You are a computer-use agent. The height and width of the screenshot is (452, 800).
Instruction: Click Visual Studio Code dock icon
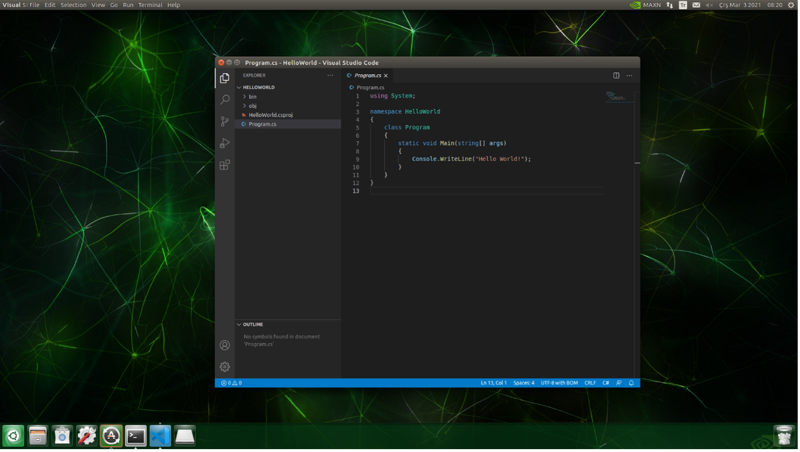[x=160, y=437]
